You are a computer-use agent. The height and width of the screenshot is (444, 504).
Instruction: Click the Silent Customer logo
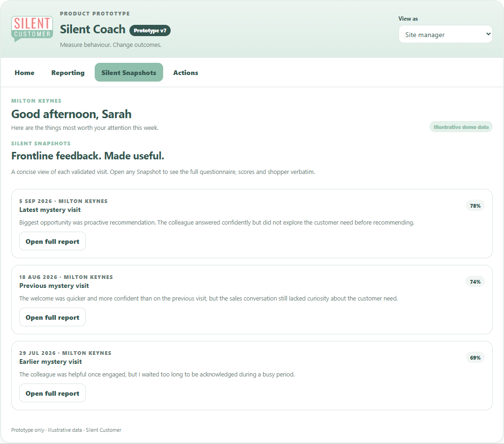coord(32,29)
